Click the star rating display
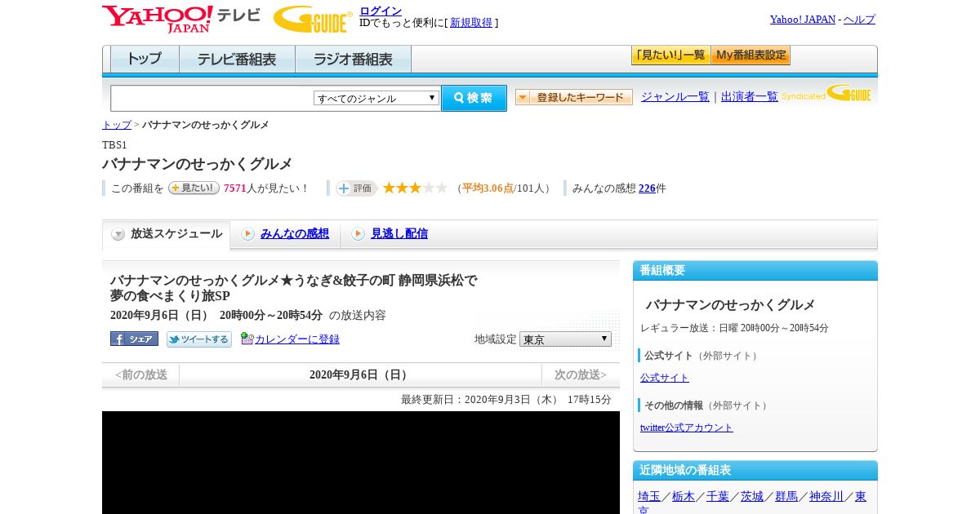Viewport: 980px width, 514px height. coord(415,188)
